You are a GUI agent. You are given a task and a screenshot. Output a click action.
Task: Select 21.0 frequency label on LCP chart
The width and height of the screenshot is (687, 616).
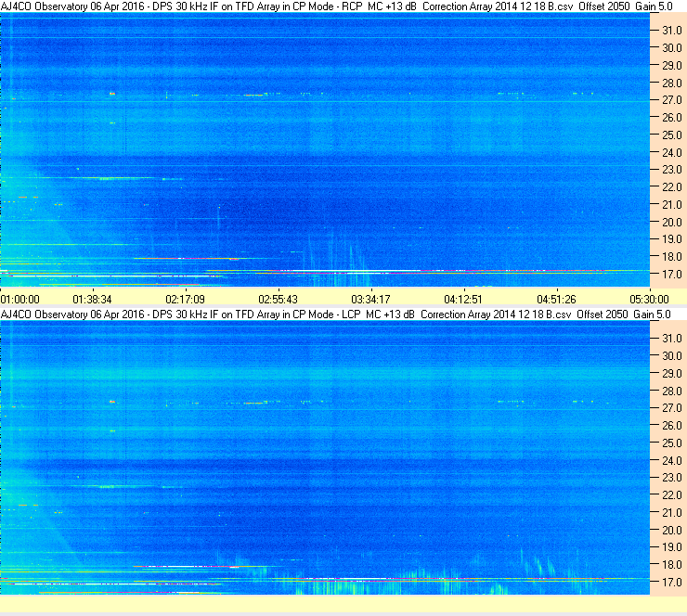(672, 513)
